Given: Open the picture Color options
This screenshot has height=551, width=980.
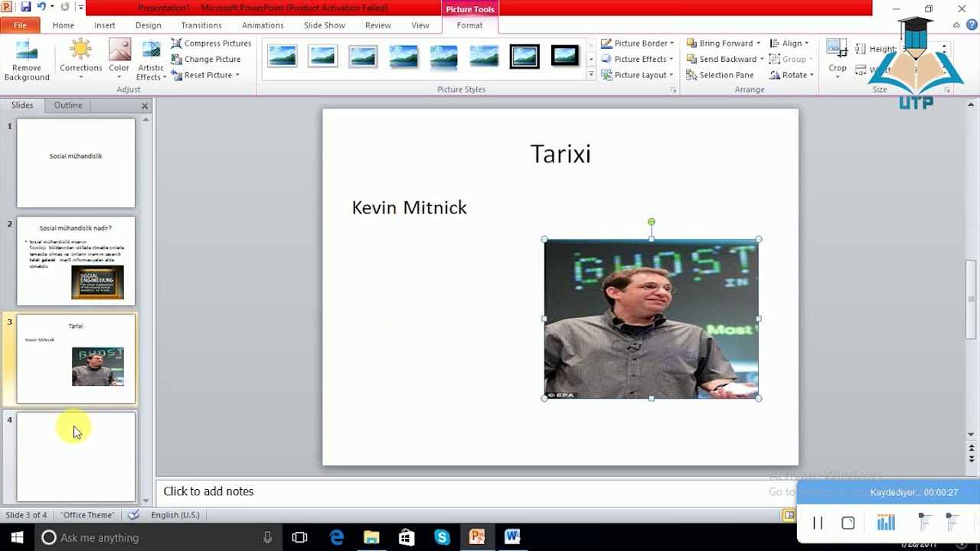Looking at the screenshot, I should tap(119, 60).
